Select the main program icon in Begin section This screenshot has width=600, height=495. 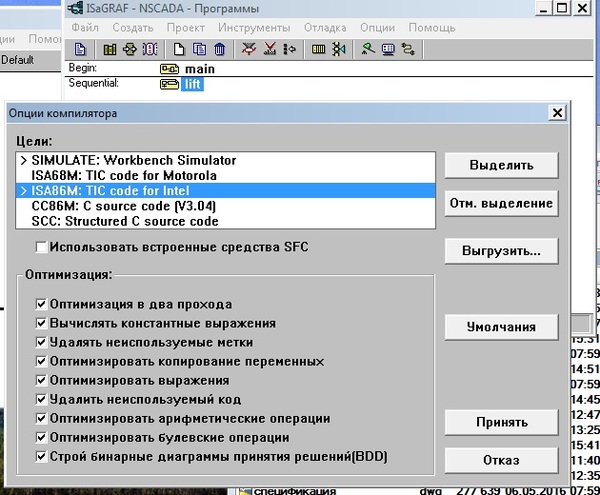169,69
